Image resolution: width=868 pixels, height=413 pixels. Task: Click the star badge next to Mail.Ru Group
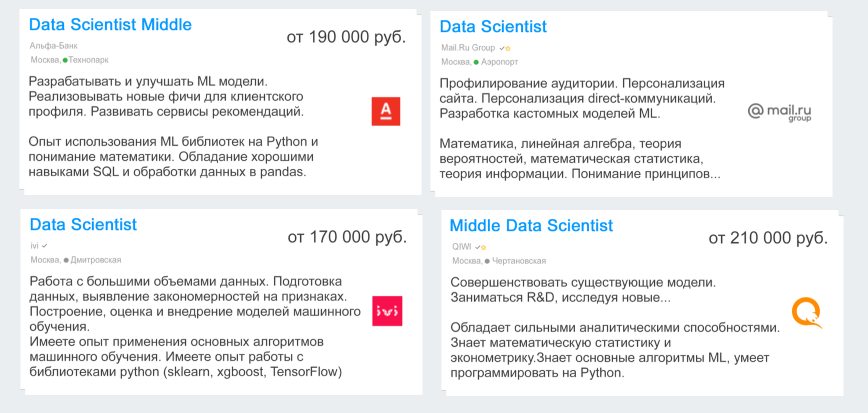click(508, 48)
